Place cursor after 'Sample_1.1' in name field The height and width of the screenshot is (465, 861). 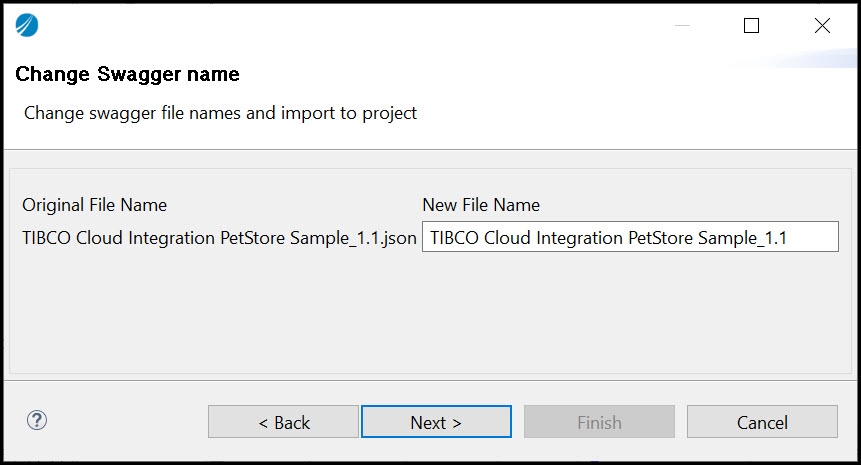coord(790,238)
